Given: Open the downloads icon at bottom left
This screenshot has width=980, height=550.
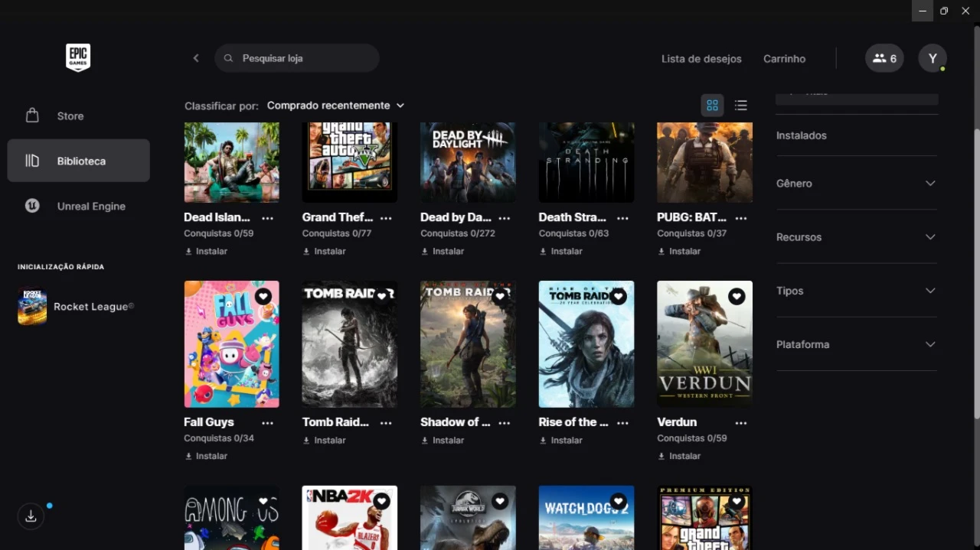Looking at the screenshot, I should tap(31, 516).
